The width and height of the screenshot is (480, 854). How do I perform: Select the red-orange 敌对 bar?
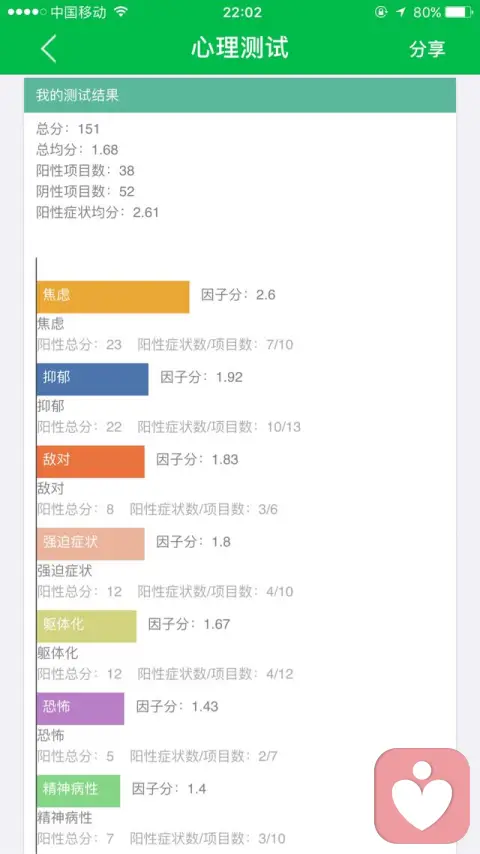click(91, 461)
